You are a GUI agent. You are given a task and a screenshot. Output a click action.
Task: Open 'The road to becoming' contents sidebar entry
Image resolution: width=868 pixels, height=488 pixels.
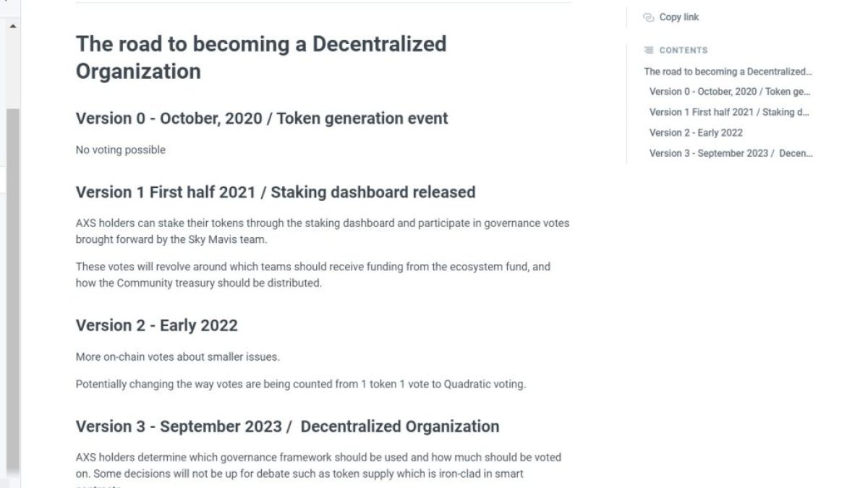click(x=728, y=72)
